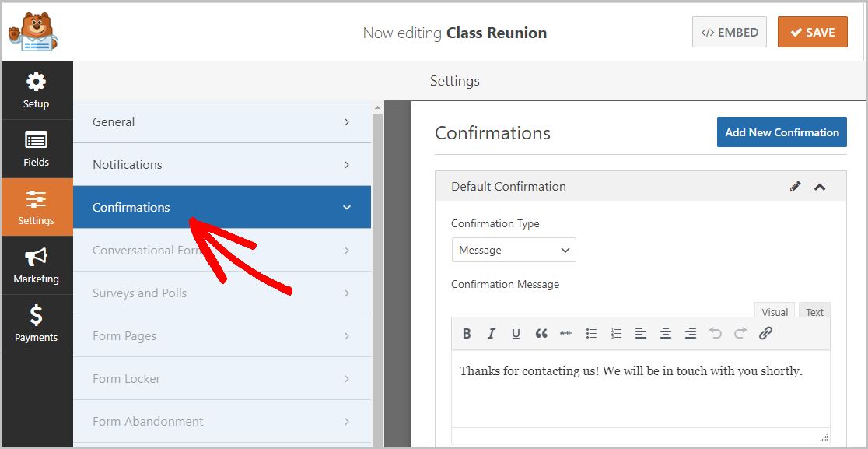
Task: Open the Confirmation Type dropdown
Action: (x=513, y=250)
